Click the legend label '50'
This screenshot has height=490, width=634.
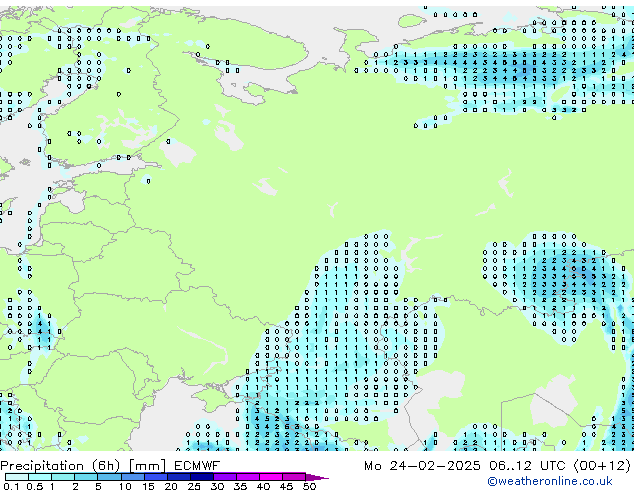309,486
